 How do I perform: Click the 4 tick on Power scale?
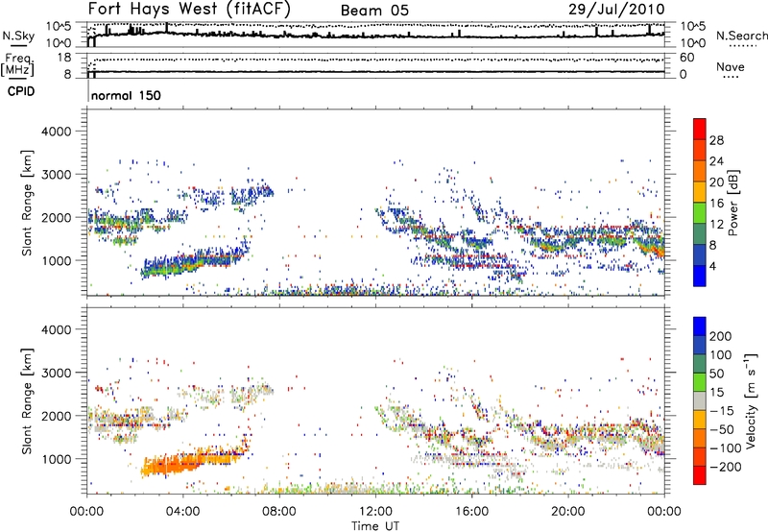(x=712, y=267)
